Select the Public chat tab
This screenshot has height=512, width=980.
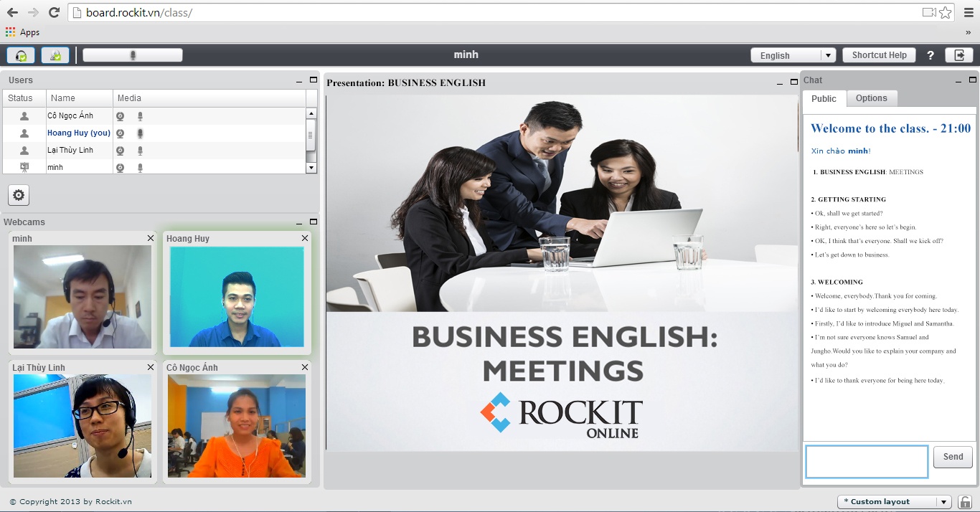(824, 98)
